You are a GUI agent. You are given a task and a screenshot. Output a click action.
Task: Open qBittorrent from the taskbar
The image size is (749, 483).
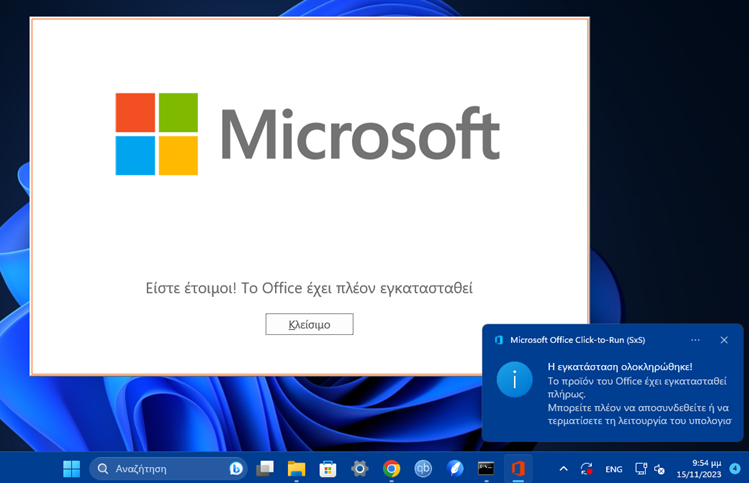(423, 469)
